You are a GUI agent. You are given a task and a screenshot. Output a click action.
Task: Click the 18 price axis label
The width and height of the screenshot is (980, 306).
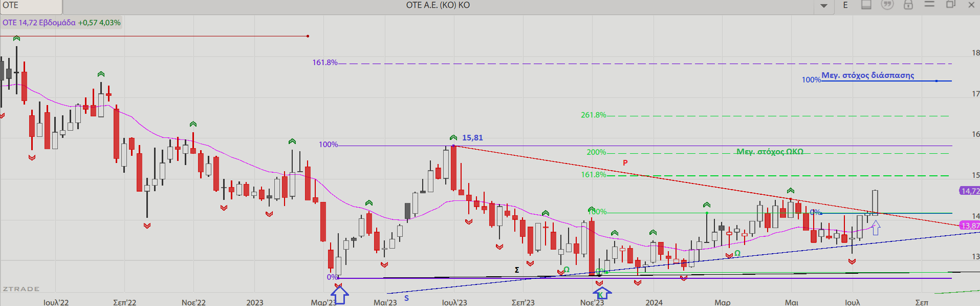(975, 53)
